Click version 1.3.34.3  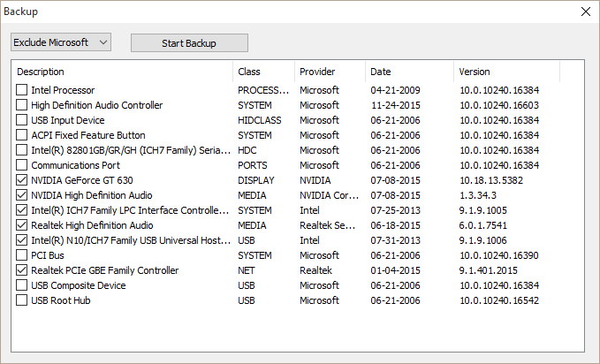pos(477,195)
